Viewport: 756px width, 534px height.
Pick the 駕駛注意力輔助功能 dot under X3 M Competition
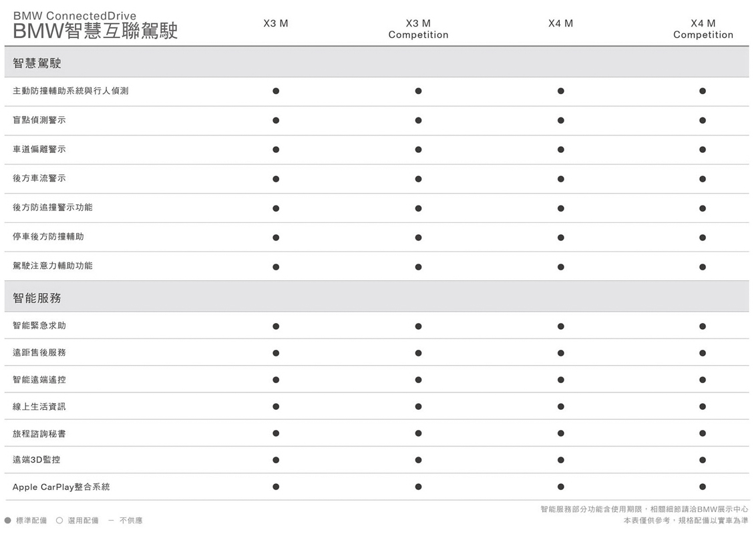click(418, 267)
